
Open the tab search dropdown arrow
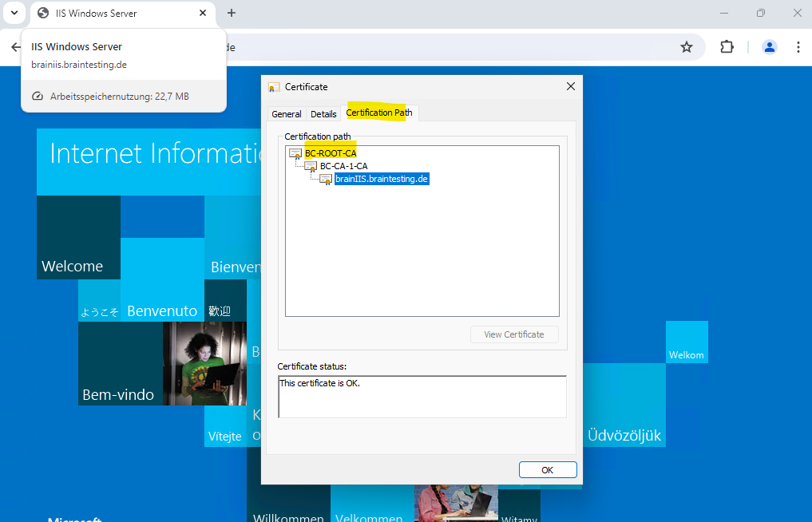(x=14, y=13)
